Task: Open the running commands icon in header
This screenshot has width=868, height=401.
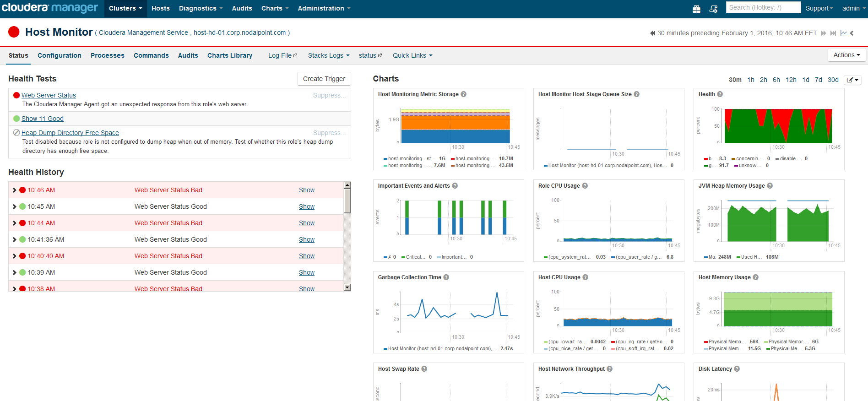Action: [713, 9]
